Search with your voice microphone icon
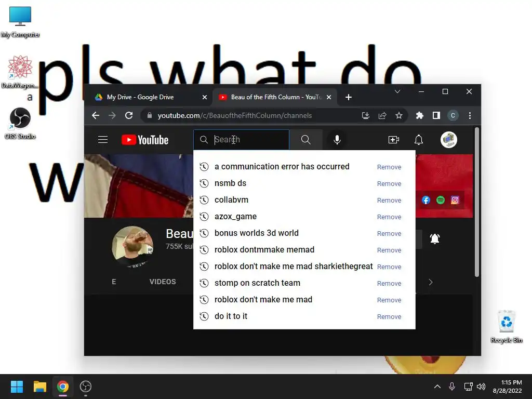Screen dimensions: 532x399 click(x=337, y=140)
